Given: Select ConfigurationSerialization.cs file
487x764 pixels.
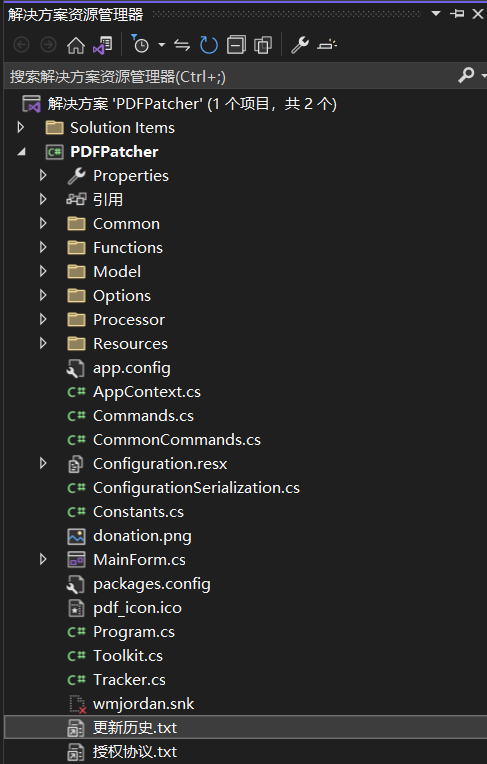Looking at the screenshot, I should tap(196, 488).
